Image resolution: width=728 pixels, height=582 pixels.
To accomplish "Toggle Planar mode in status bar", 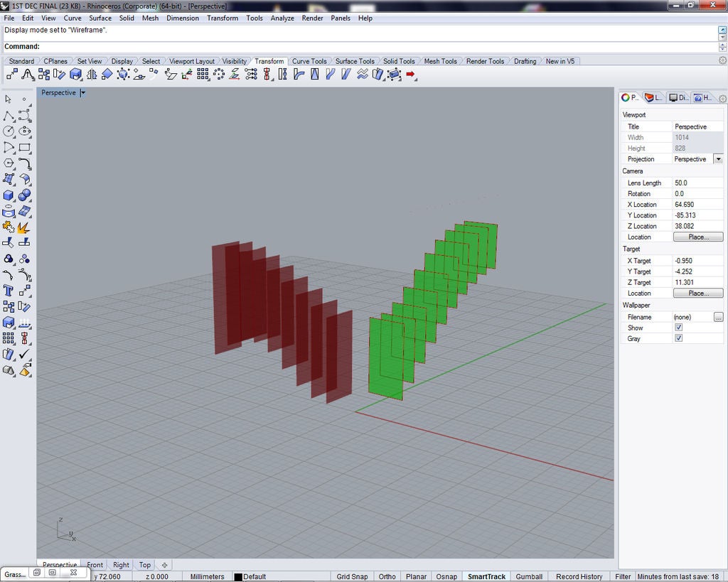I will (416, 576).
